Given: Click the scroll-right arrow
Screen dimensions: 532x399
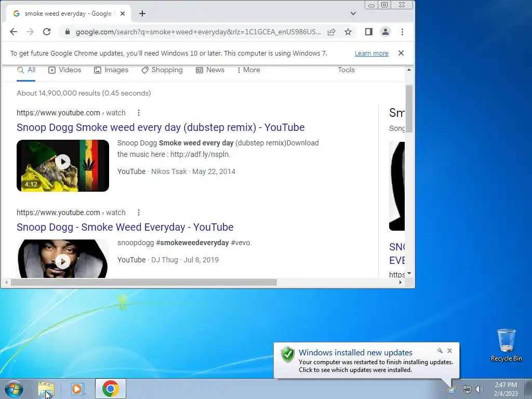Looking at the screenshot, I should click(401, 282).
